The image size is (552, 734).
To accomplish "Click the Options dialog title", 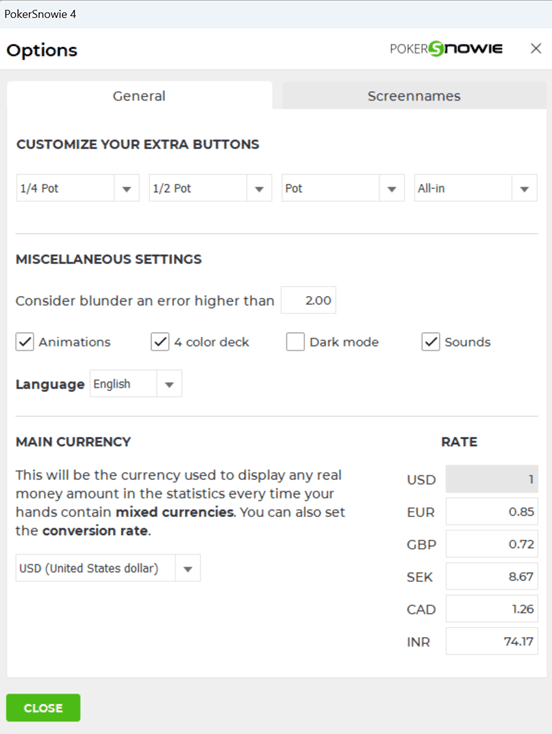I will [42, 50].
